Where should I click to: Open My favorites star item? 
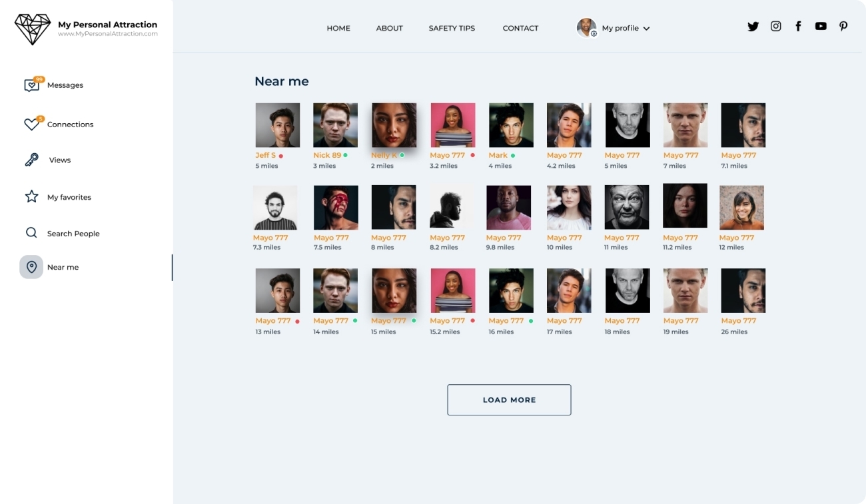point(58,197)
